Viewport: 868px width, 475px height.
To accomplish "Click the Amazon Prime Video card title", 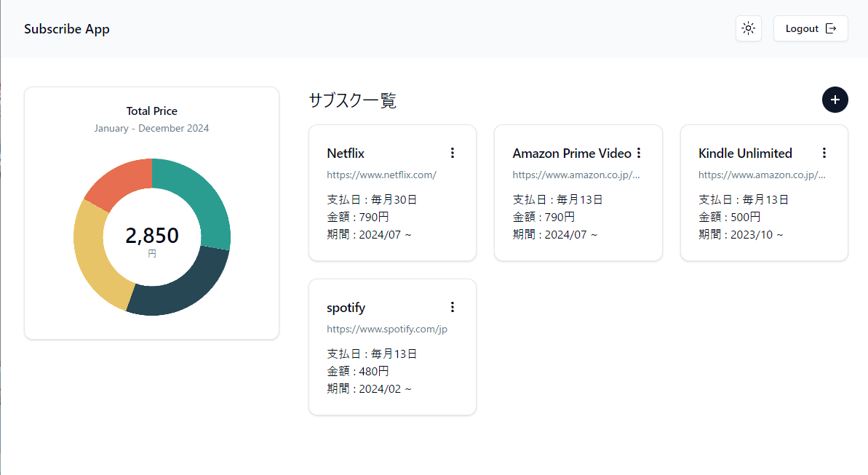I will [572, 153].
